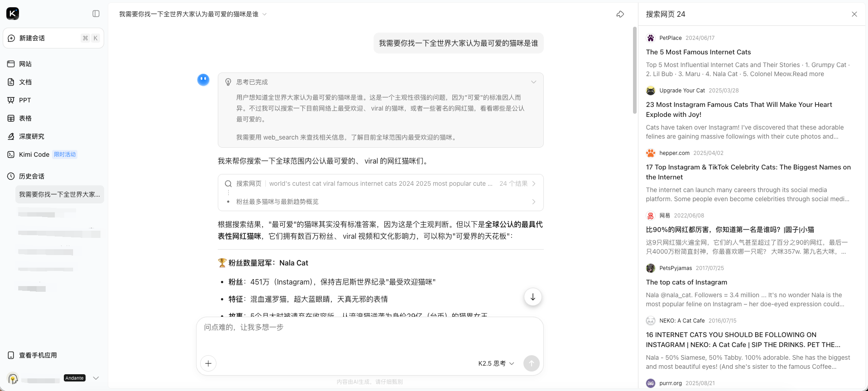Add an attachment with the plus button
This screenshot has height=391, width=868.
point(208,363)
